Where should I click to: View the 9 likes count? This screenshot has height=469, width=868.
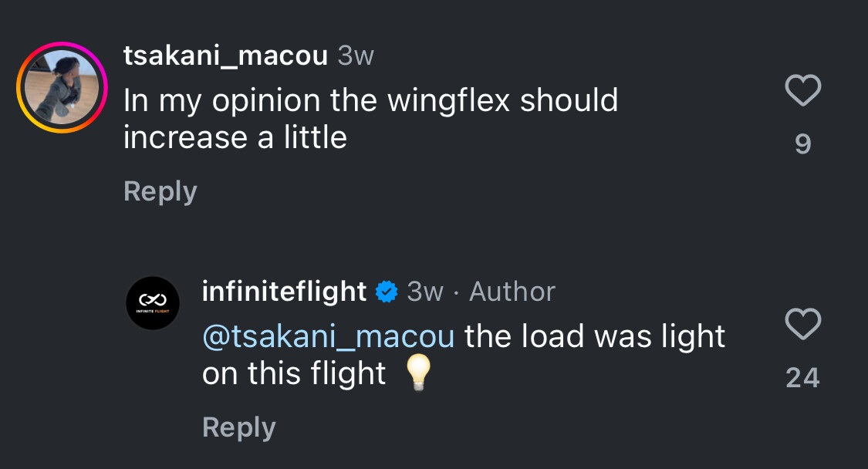[802, 143]
